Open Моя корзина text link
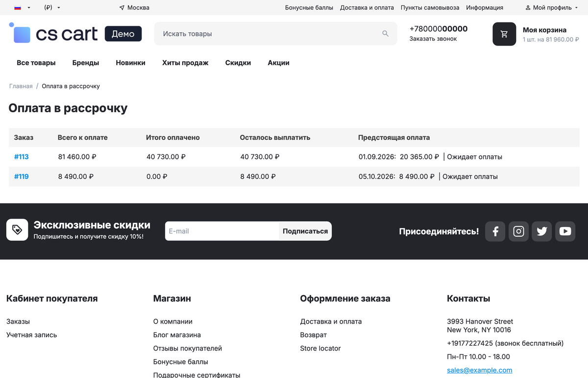 tap(544, 30)
